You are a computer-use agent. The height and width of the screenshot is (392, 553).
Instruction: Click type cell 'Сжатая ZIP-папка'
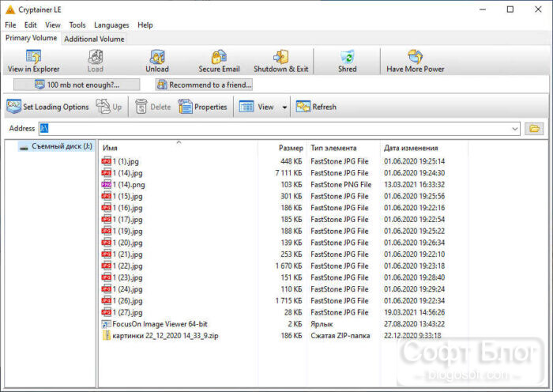(x=340, y=336)
